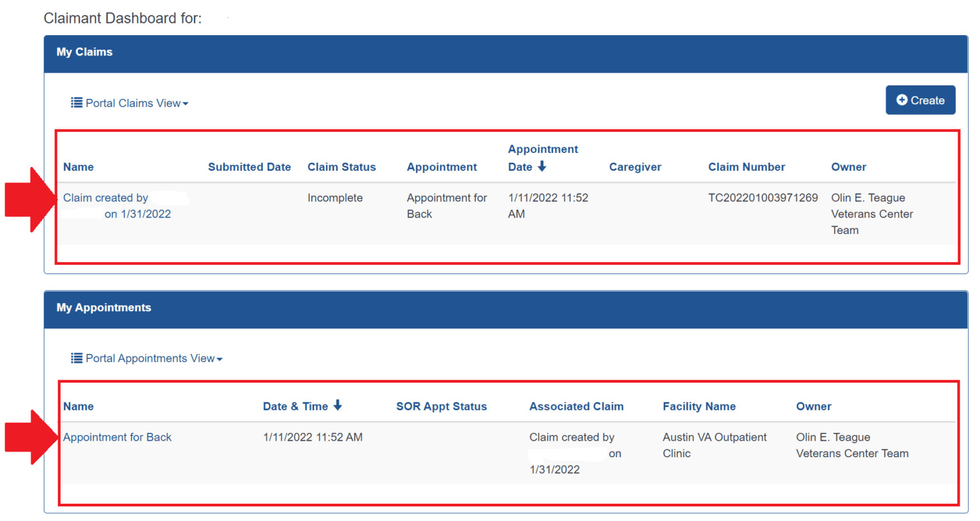Open the claim created on 1/31/2022
980x521 pixels.
coord(115,205)
